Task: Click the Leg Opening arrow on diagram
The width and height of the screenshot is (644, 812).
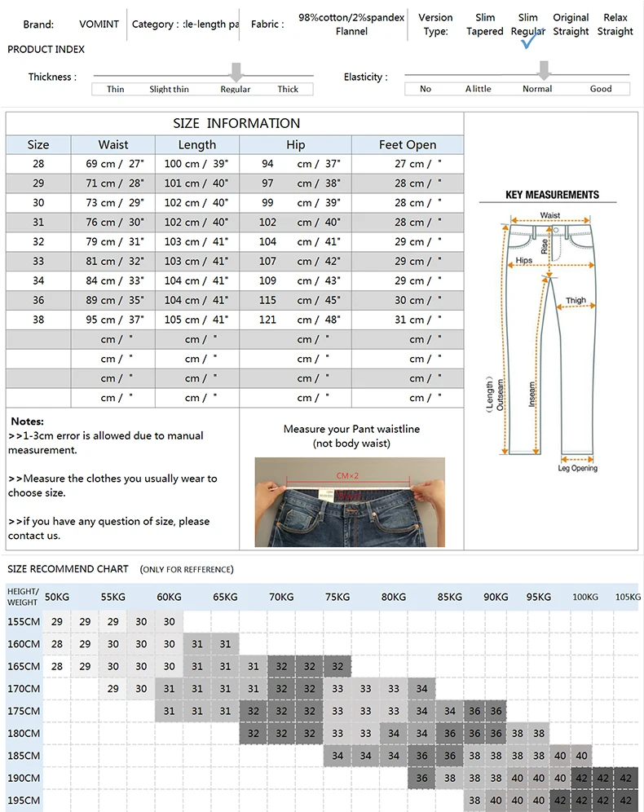Action: [576, 459]
